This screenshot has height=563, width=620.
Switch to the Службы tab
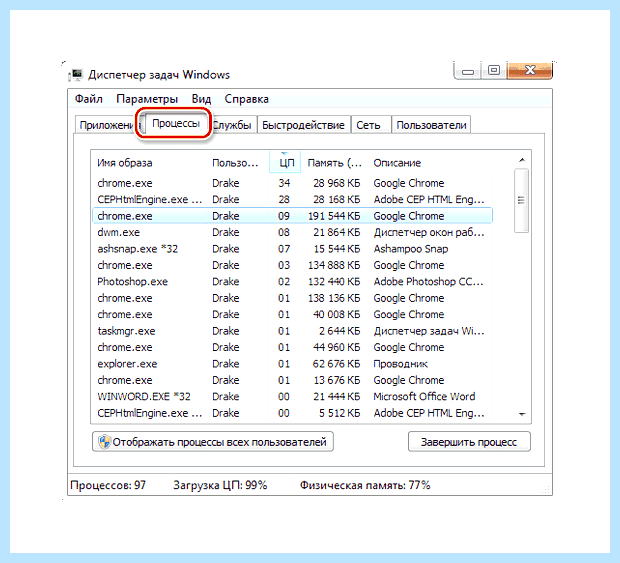[x=233, y=125]
